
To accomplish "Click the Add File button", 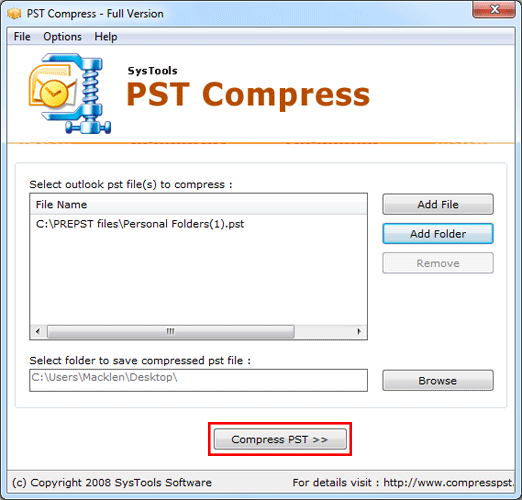I will (x=438, y=204).
